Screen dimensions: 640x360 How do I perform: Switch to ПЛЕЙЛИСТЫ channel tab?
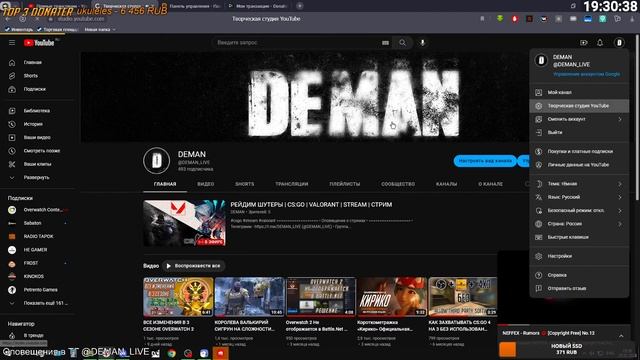(x=344, y=184)
